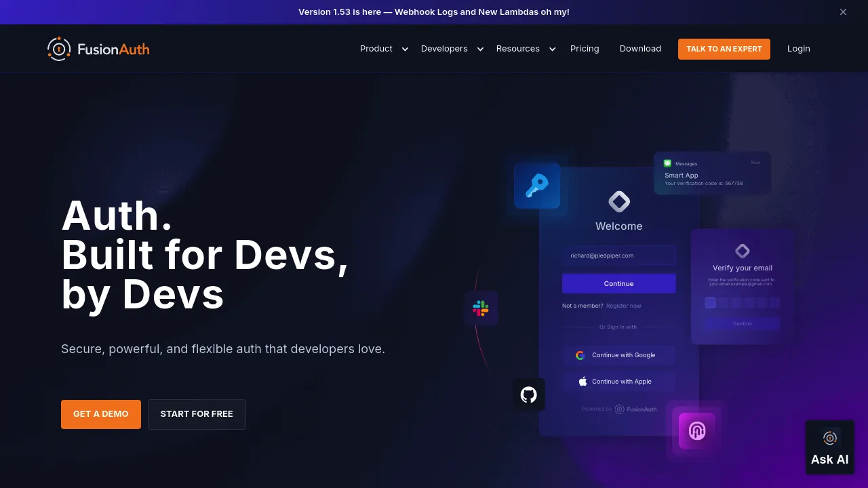This screenshot has height=488, width=868.
Task: Expand the chevron next to Product
Action: pos(405,49)
